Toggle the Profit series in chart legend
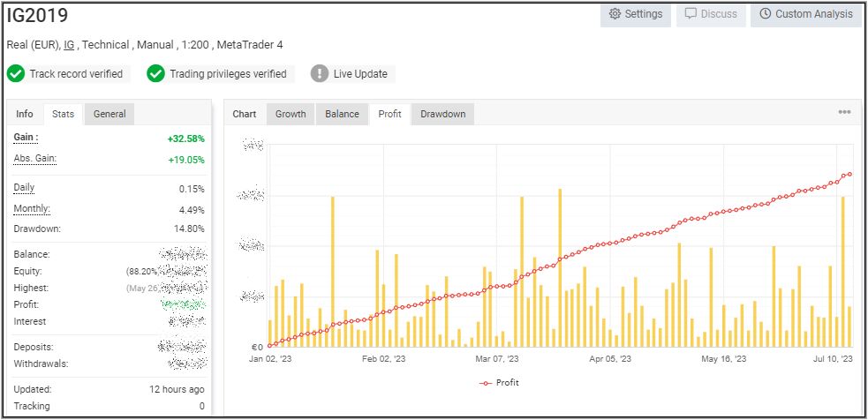868x420 pixels. (x=500, y=383)
